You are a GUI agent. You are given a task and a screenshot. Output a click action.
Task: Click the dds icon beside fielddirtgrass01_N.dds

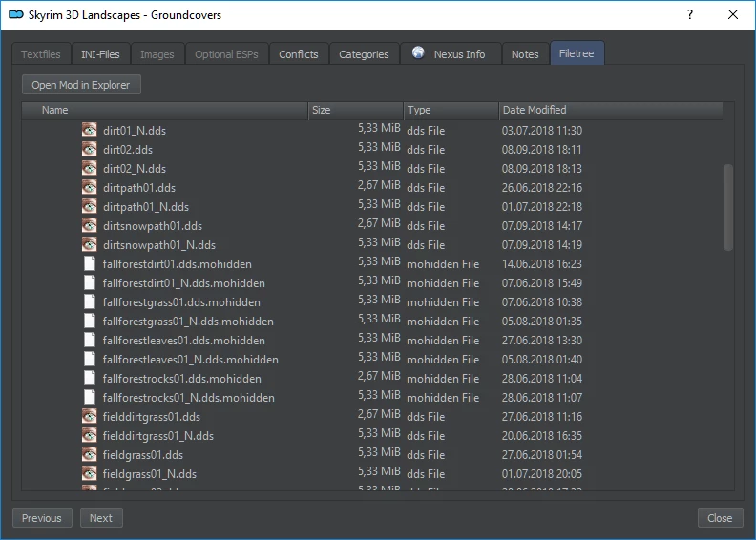[89, 435]
